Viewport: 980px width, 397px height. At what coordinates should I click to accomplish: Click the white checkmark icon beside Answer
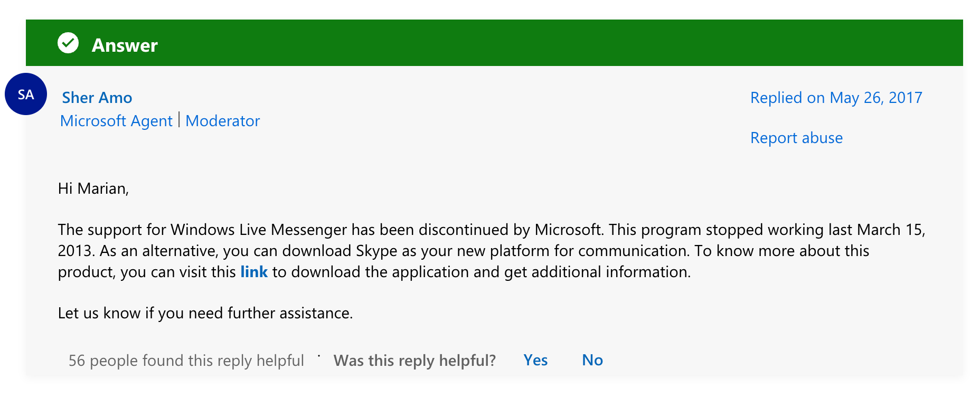coord(68,43)
